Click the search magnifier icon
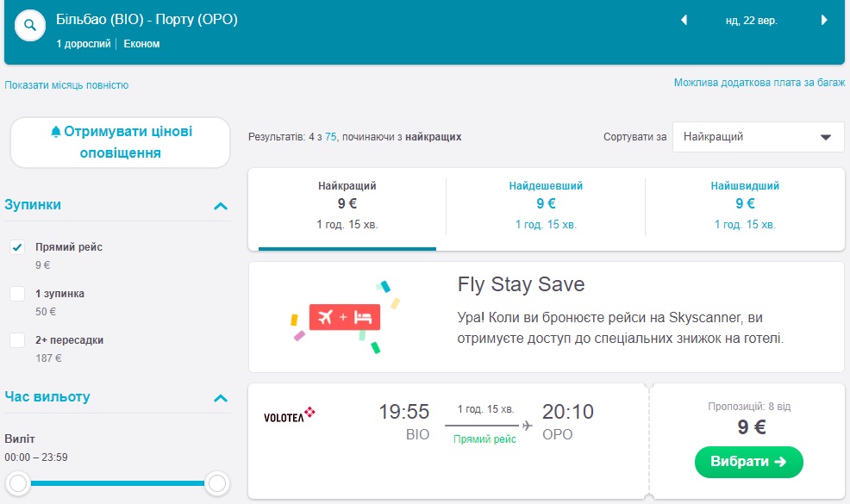850x504 pixels. [x=30, y=25]
